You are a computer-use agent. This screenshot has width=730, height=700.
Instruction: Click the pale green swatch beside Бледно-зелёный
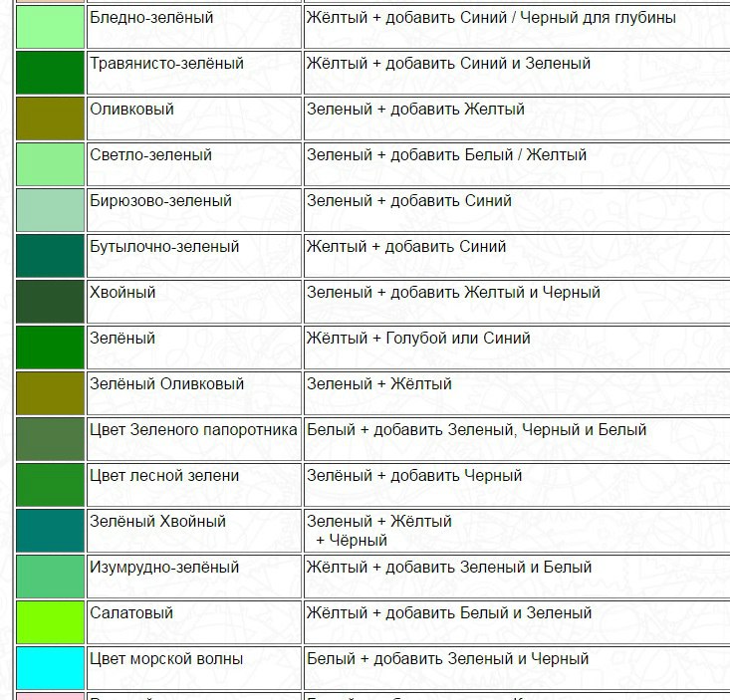(50, 27)
